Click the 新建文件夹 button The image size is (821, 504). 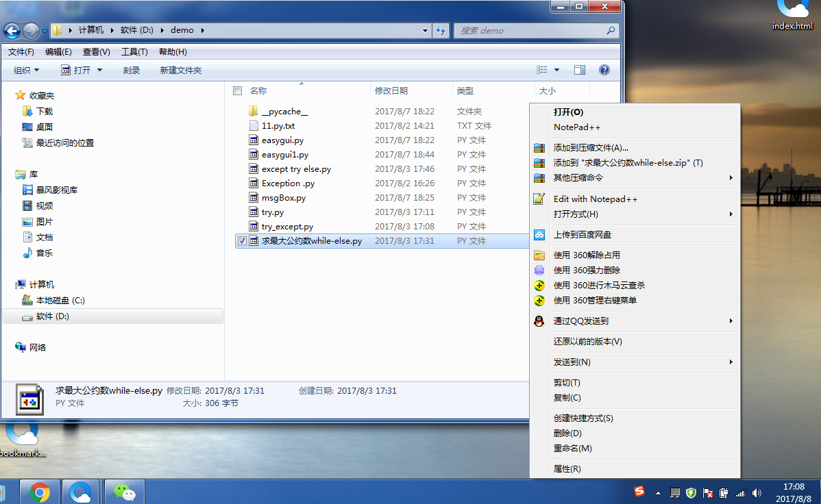(x=180, y=70)
